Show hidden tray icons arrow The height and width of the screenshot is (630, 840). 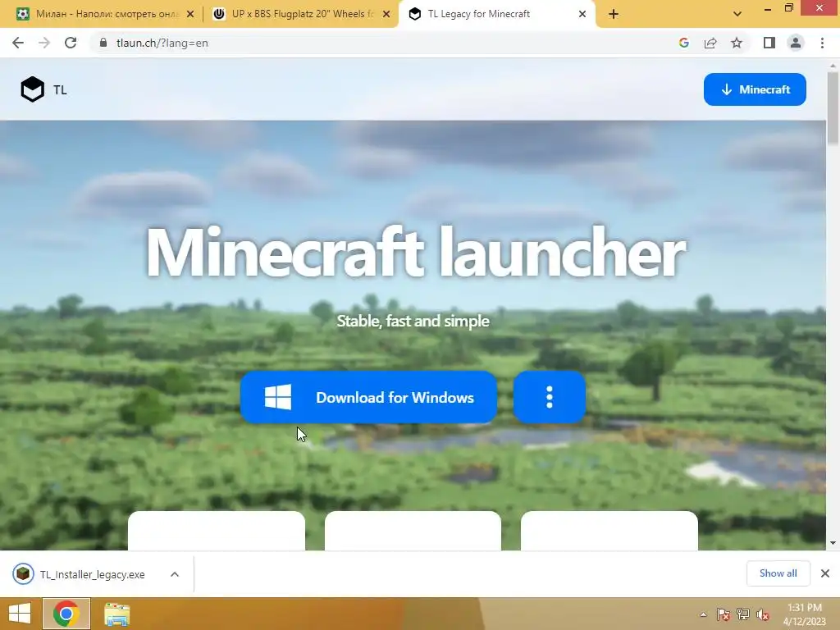tap(703, 614)
